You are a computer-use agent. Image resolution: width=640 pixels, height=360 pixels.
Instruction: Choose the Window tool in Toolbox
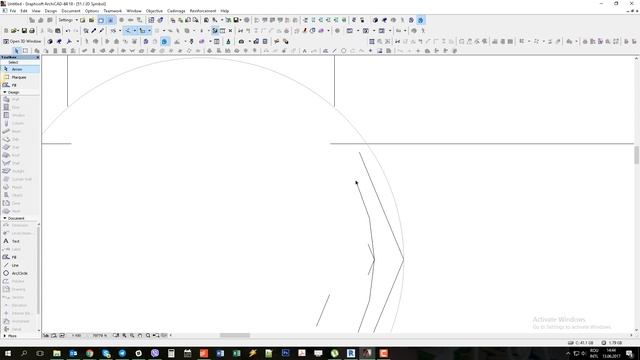(20, 115)
